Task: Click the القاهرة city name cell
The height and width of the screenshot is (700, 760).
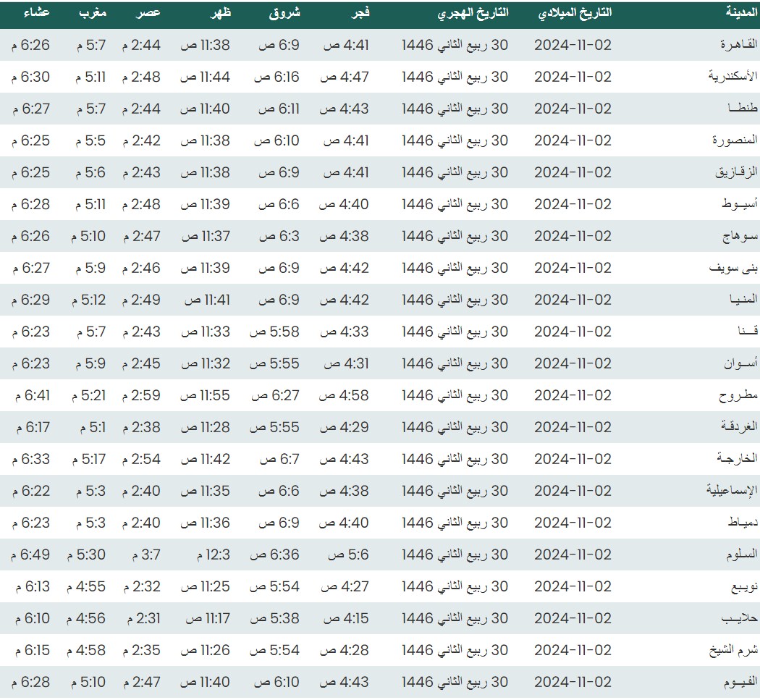Action: [x=738, y=45]
